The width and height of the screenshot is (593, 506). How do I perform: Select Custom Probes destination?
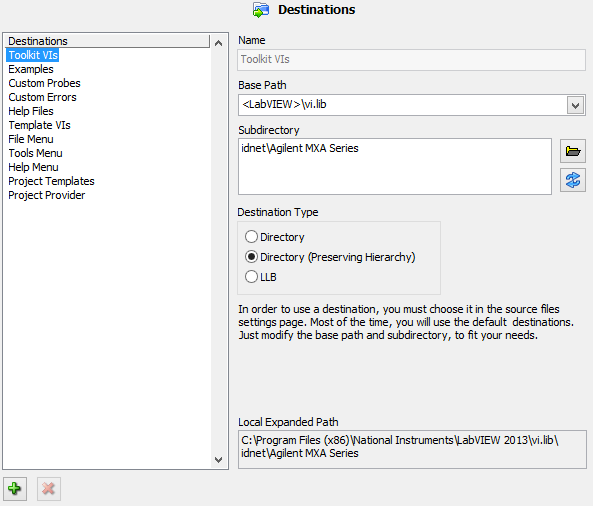[45, 83]
